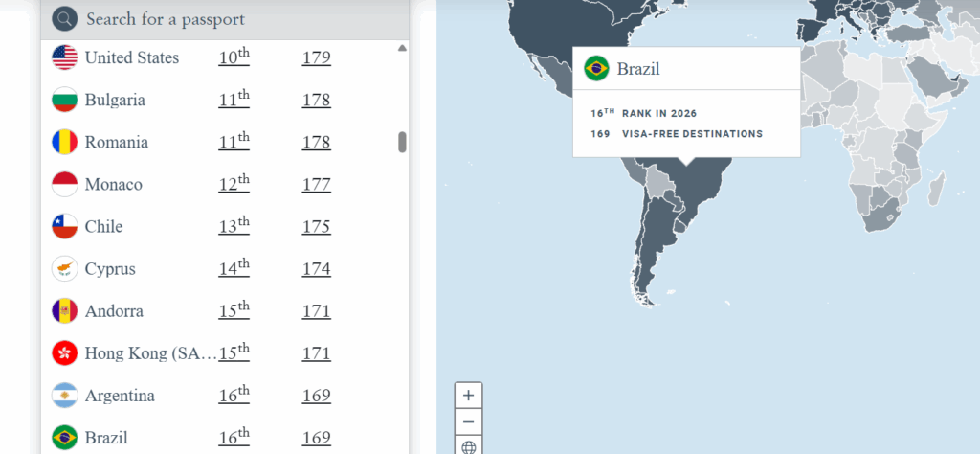Click Bulgaria's score 178
This screenshot has width=980, height=454.
[x=316, y=100]
